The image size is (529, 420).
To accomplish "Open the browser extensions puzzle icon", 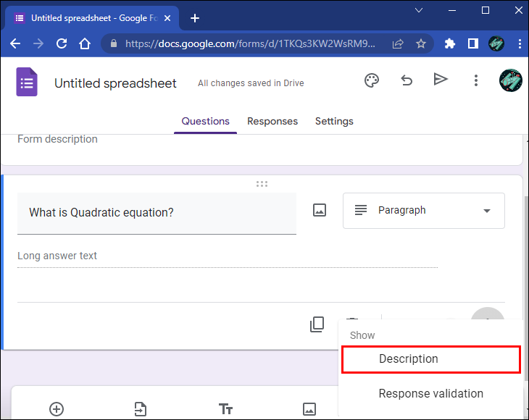I will 450,44.
